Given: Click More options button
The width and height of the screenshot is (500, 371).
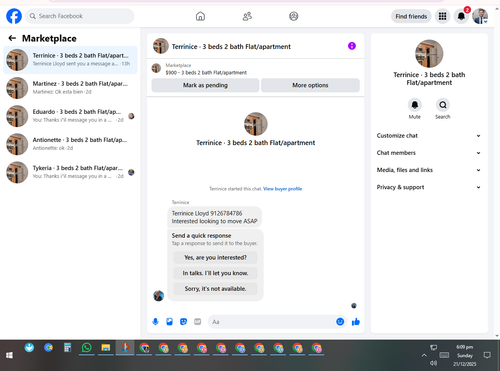Looking at the screenshot, I should pyautogui.click(x=310, y=85).
